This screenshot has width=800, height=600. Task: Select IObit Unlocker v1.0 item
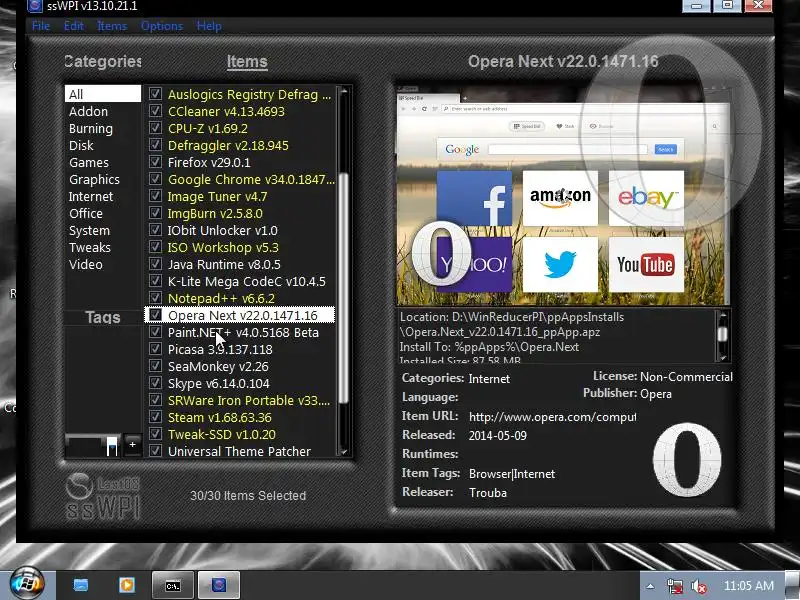click(x=240, y=230)
